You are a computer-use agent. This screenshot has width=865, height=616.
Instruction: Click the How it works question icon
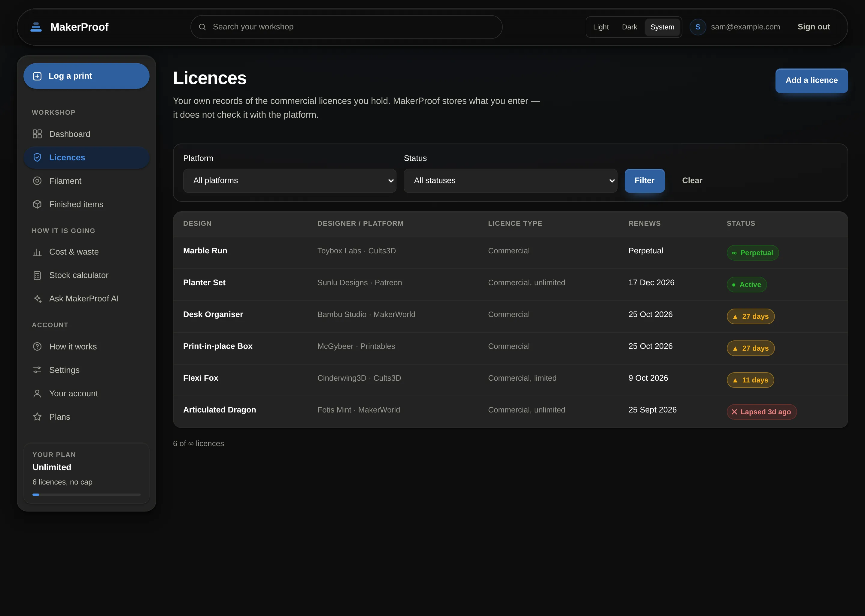point(37,346)
